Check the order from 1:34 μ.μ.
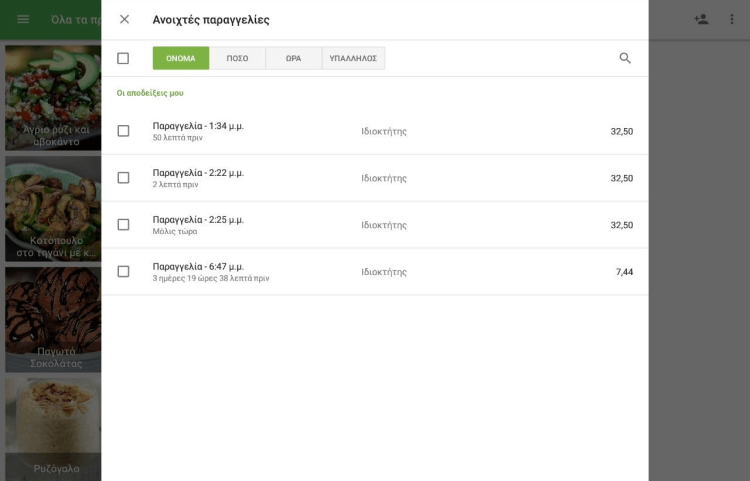750x481 pixels. [x=123, y=131]
